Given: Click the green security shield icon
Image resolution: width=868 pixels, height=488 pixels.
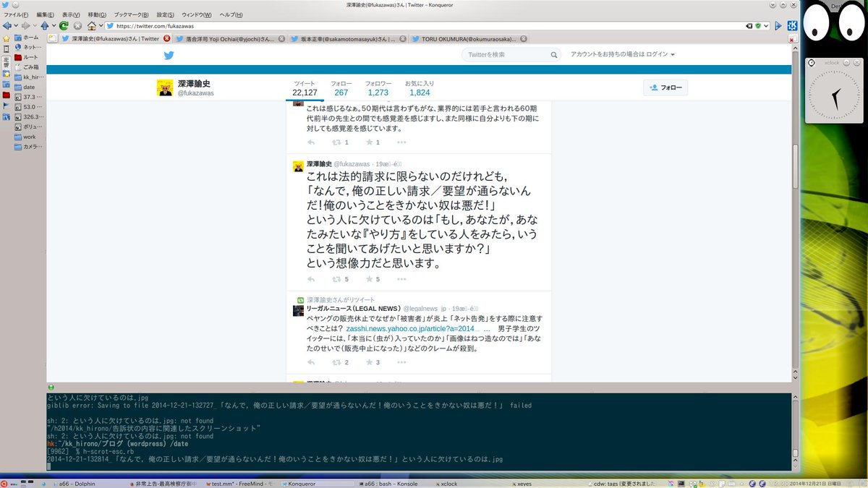Looking at the screenshot, I should point(757,26).
